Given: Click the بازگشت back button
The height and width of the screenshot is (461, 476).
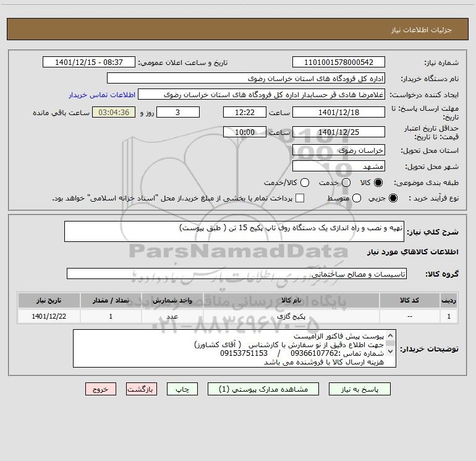Looking at the screenshot, I should point(142,389).
